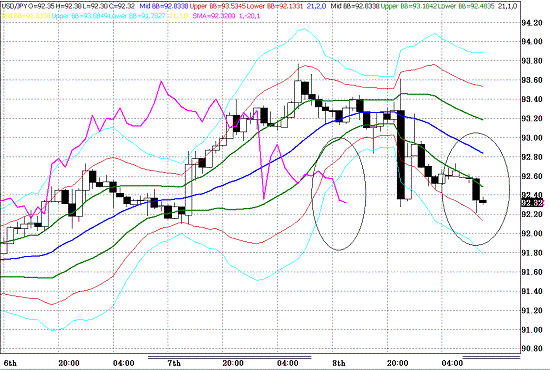Screen dimensions: 550x370
Task: Click the 91.40 price axis label
Action: 532,291
